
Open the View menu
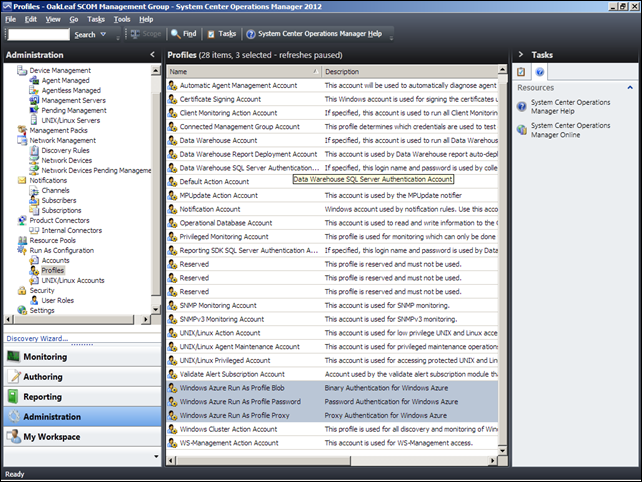click(53, 19)
